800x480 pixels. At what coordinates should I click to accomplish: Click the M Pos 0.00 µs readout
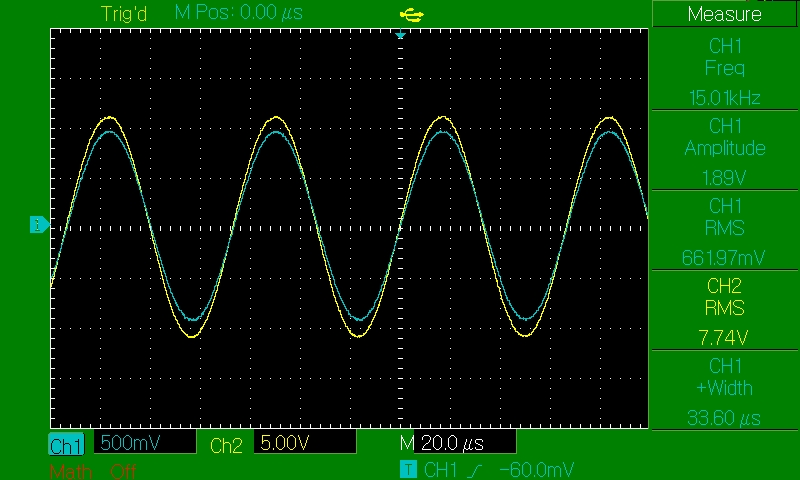tap(238, 13)
